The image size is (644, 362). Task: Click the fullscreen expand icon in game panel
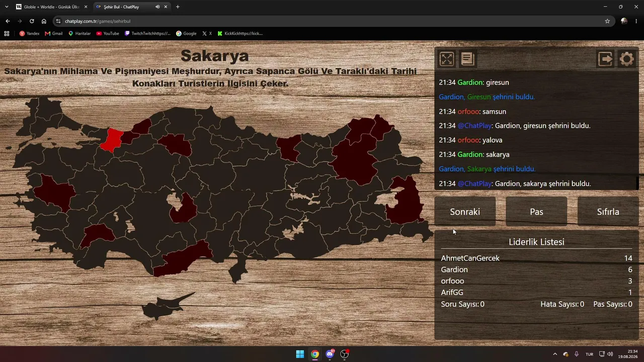click(x=447, y=59)
